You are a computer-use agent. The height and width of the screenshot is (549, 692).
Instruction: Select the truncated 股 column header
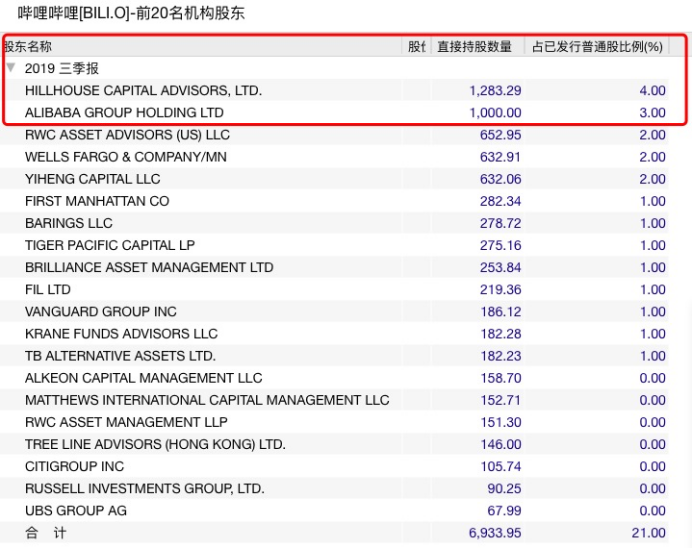coord(416,46)
